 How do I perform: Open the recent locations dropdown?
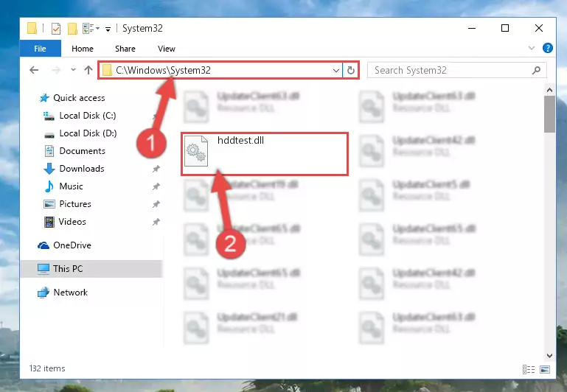tap(73, 70)
